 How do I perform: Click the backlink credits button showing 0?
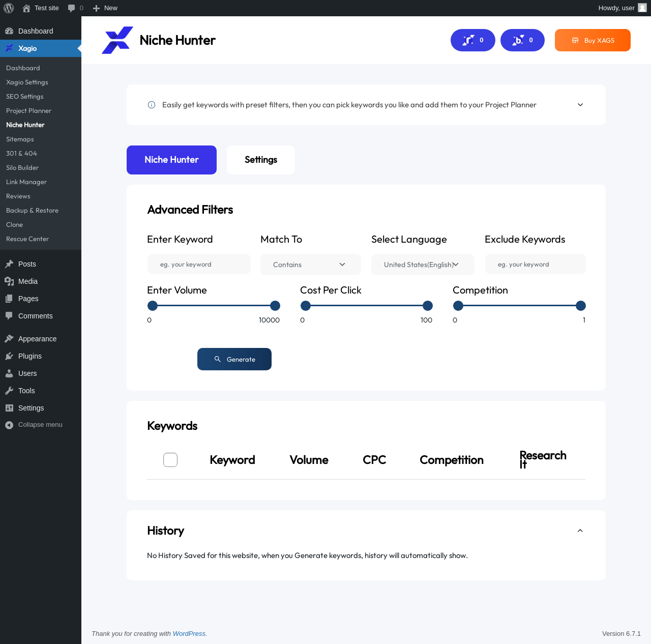tap(522, 40)
